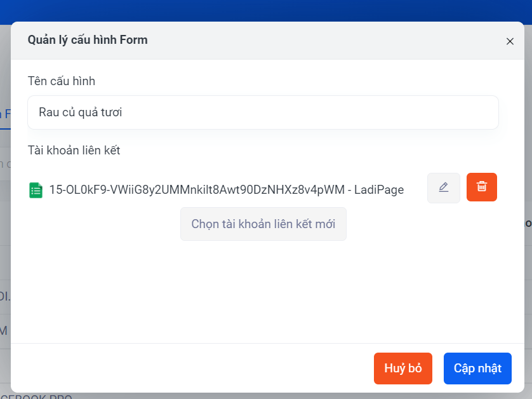
Task: Click the Tài khoản liên kết label
Action: (74, 150)
